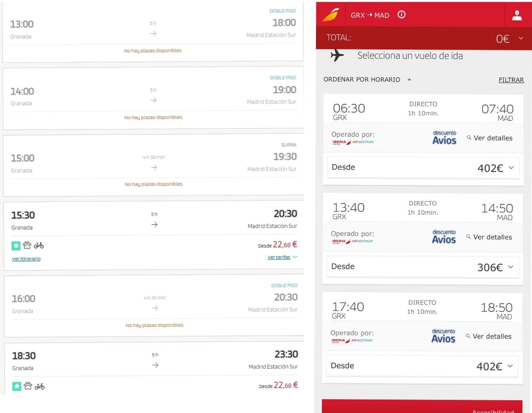Screen dimensions: 532x413
Task: Click the bicycle icon on 18:30 bus
Action: 40,386
